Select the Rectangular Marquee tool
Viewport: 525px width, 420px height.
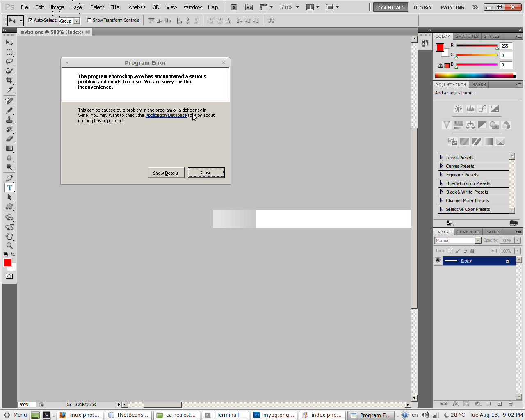(9, 52)
